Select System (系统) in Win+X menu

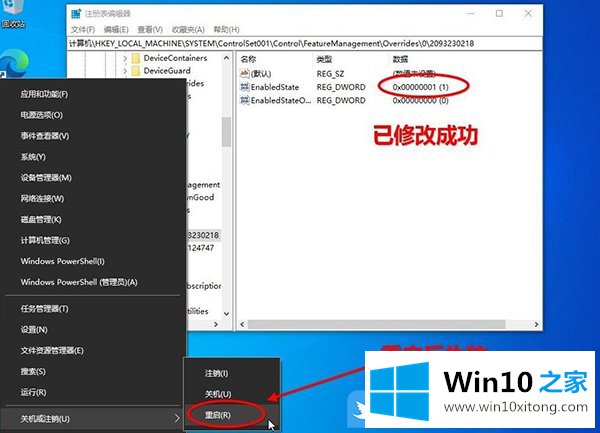(x=93, y=157)
